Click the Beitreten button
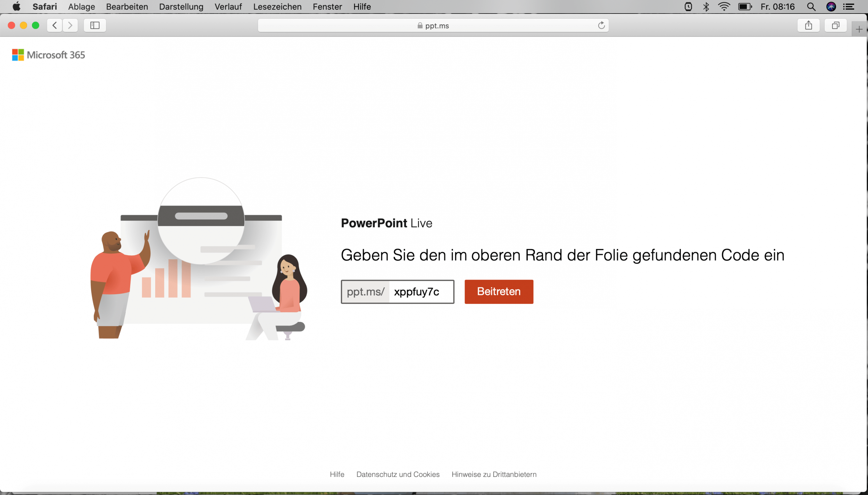868x495 pixels. point(499,291)
